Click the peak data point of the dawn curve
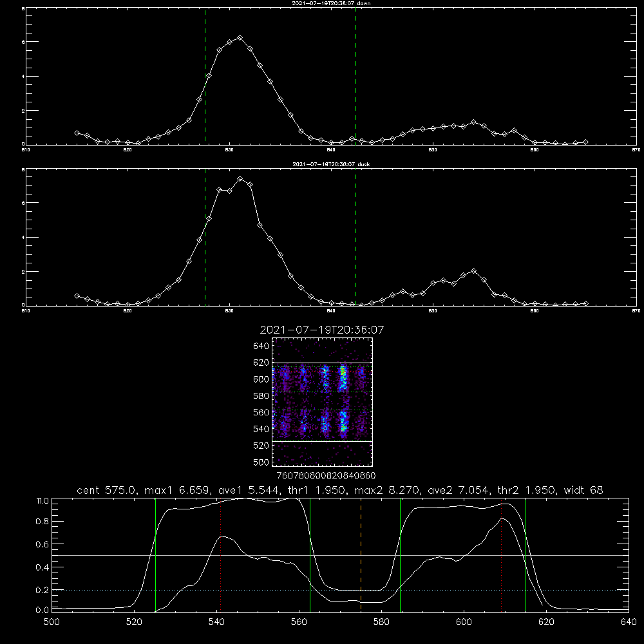644x644 pixels. tap(240, 38)
